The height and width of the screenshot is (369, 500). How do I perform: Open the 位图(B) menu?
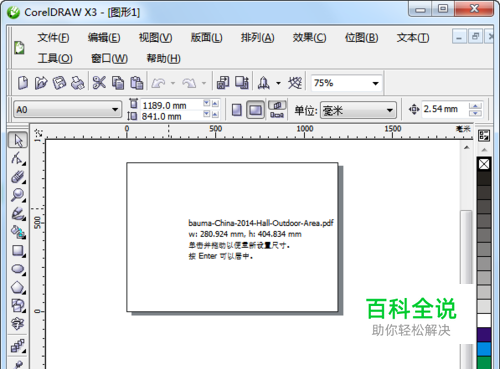361,38
